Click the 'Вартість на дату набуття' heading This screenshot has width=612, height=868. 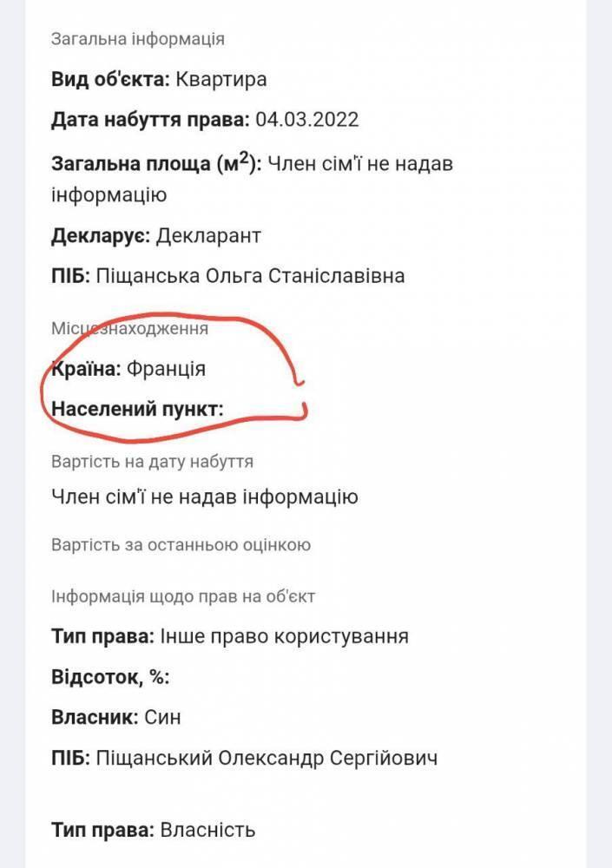click(152, 462)
